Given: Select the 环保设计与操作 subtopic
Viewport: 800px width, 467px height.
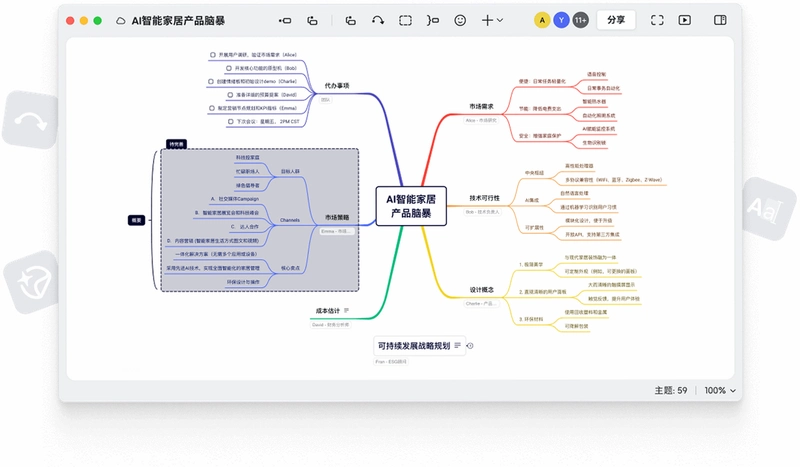Looking at the screenshot, I should pyautogui.click(x=243, y=282).
